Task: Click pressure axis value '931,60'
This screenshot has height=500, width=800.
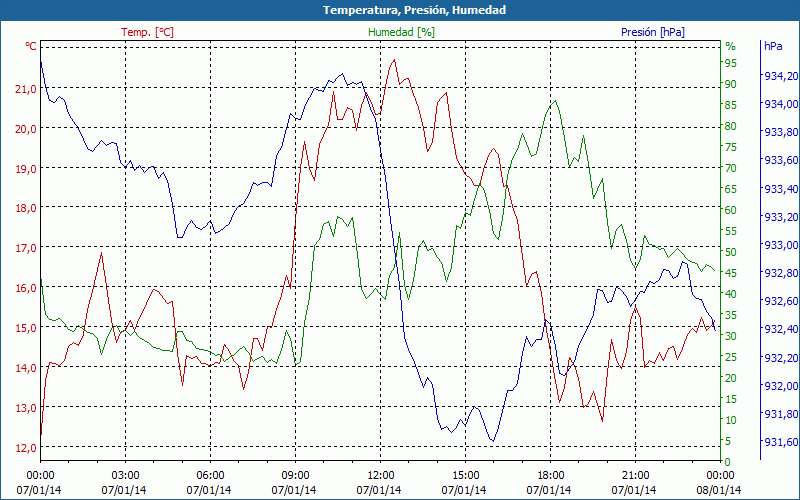Action: tap(781, 442)
